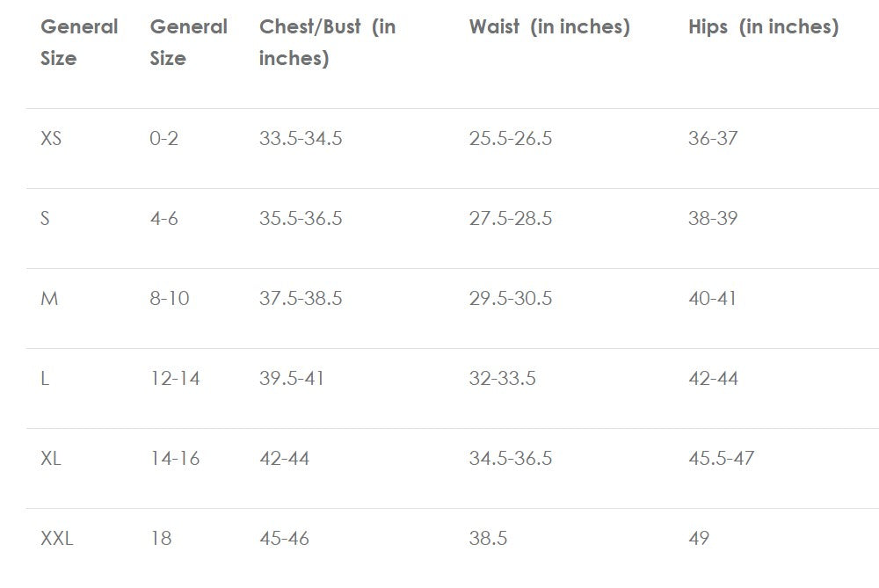Click the 12-14 general size value

[x=175, y=378]
